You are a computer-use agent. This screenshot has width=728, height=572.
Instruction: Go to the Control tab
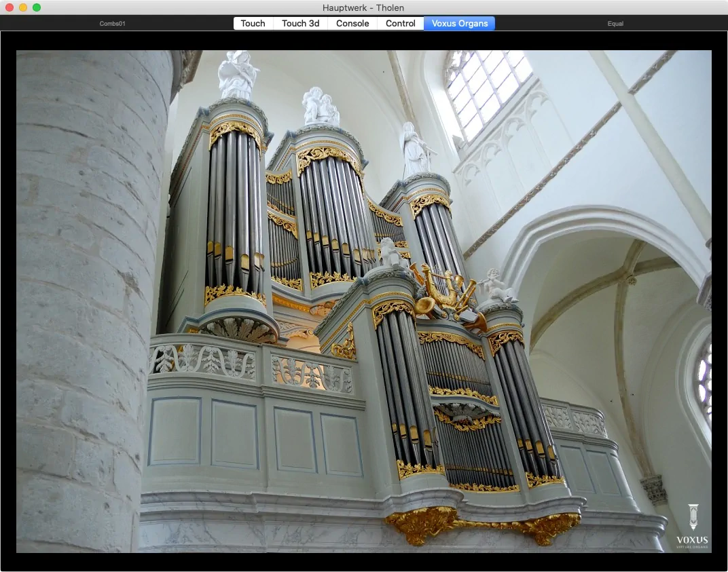point(400,23)
